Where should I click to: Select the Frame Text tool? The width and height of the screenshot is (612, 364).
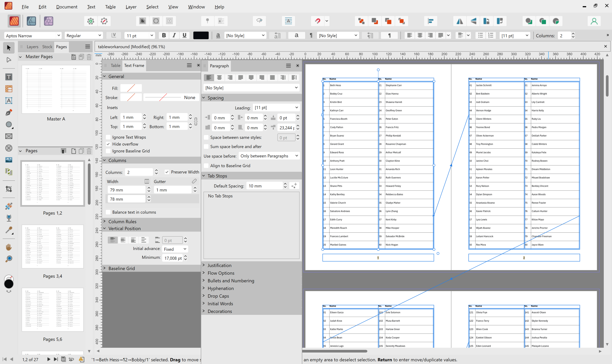tap(9, 77)
